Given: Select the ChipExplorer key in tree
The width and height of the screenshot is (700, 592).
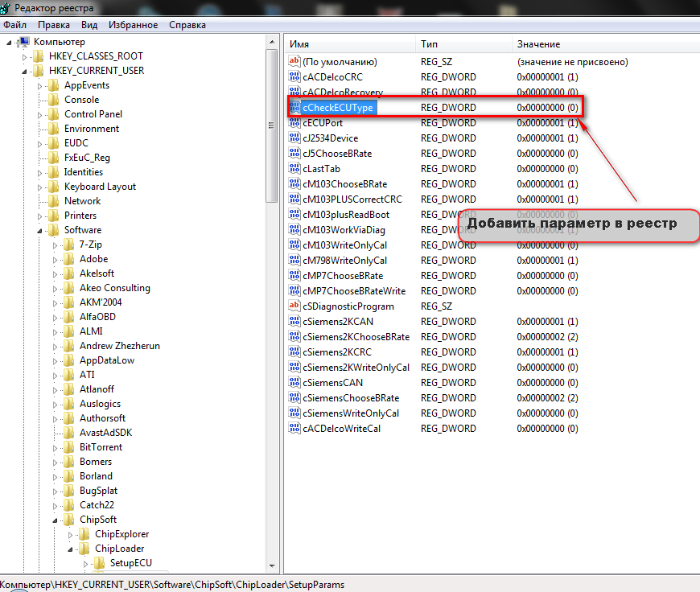Looking at the screenshot, I should pyautogui.click(x=121, y=534).
